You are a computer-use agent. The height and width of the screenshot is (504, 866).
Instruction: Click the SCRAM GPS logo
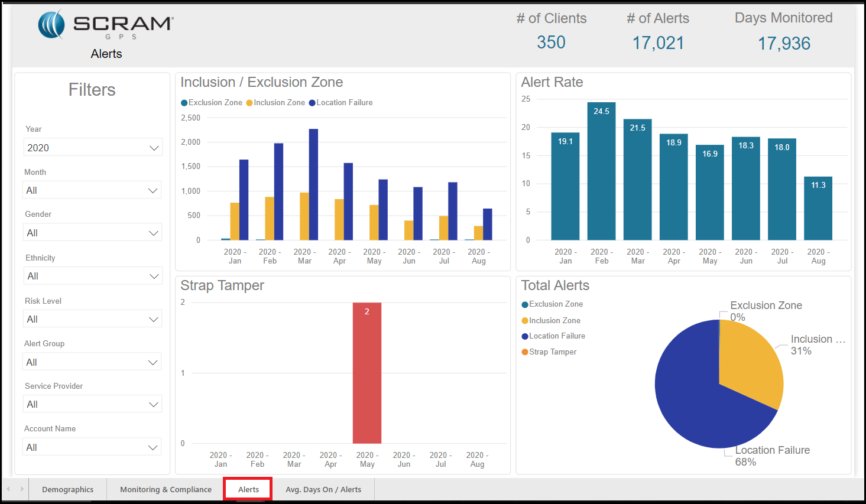[x=106, y=25]
